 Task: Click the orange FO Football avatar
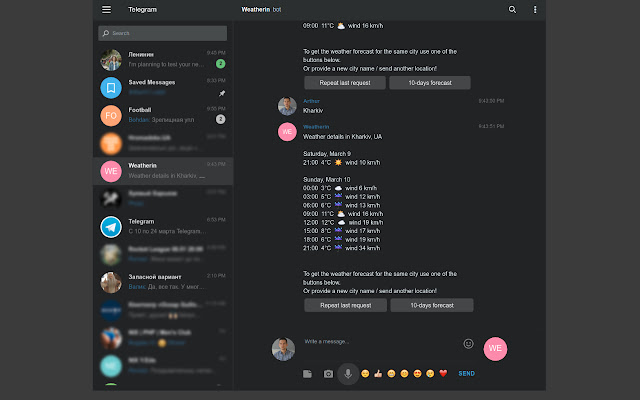(111, 116)
